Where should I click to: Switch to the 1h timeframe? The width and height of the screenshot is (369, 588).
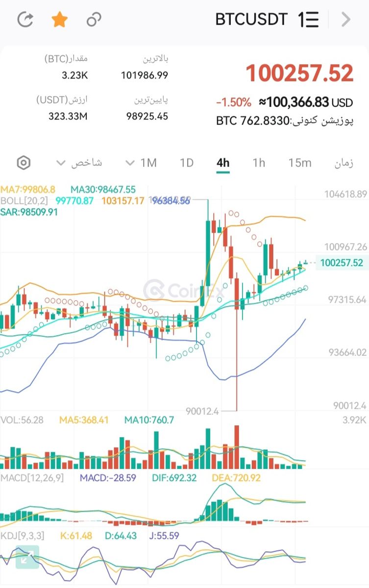pos(259,163)
